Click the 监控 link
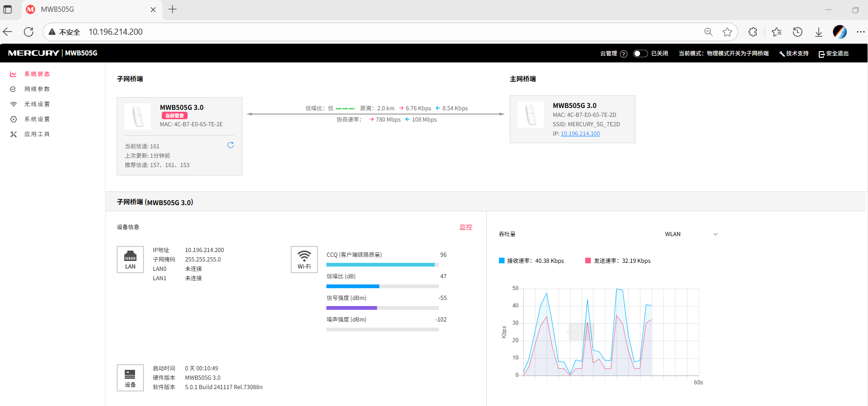868x406 pixels. pos(466,227)
